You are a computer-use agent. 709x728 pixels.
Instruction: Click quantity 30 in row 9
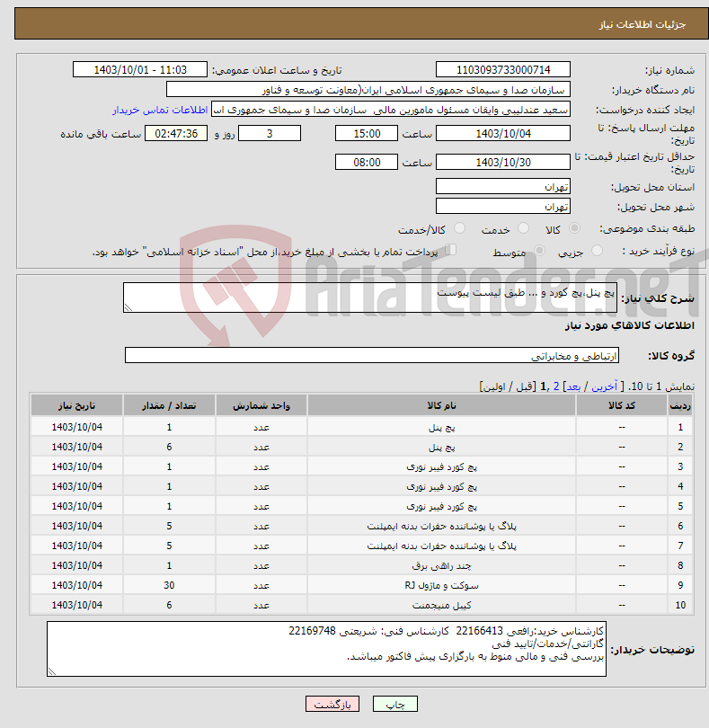point(169,585)
